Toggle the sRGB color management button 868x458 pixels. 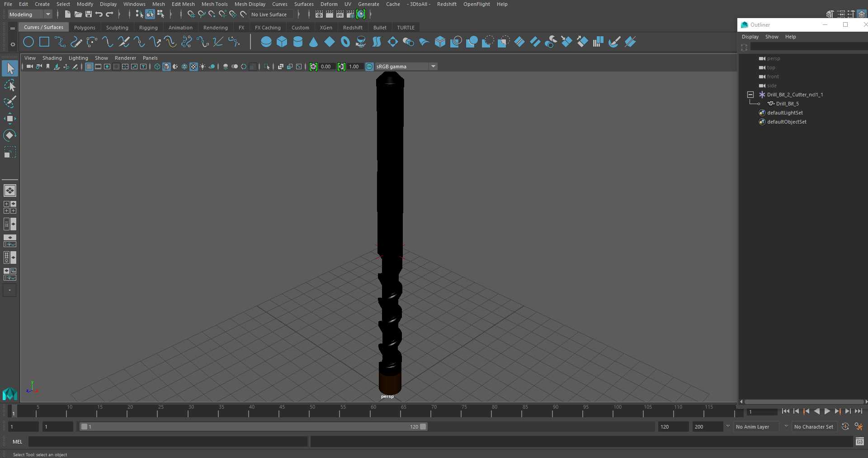coord(369,67)
